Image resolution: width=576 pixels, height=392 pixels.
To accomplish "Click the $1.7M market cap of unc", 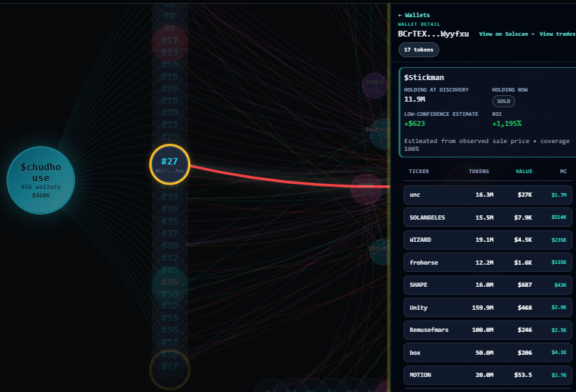I will pyautogui.click(x=559, y=195).
